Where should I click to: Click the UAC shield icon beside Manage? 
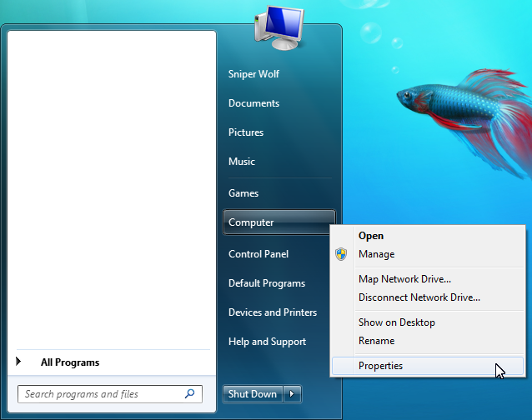(x=341, y=254)
